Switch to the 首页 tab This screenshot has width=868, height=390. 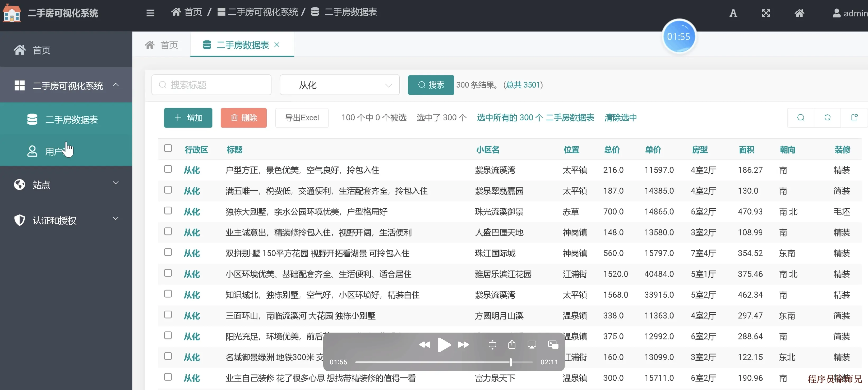point(162,45)
